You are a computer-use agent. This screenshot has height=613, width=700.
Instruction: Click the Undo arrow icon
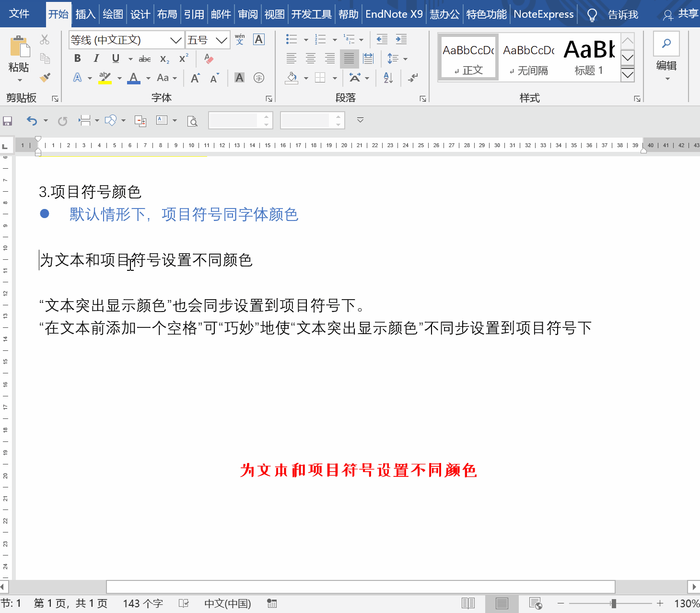coord(32,121)
